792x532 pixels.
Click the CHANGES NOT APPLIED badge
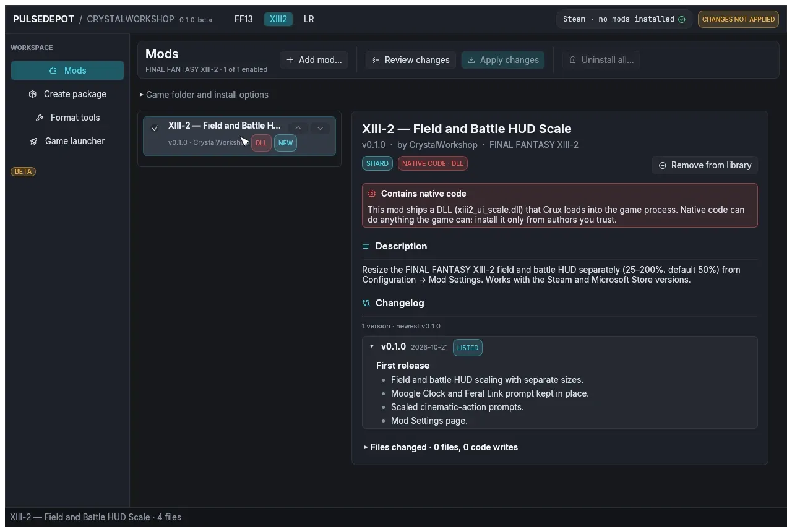[x=738, y=19]
